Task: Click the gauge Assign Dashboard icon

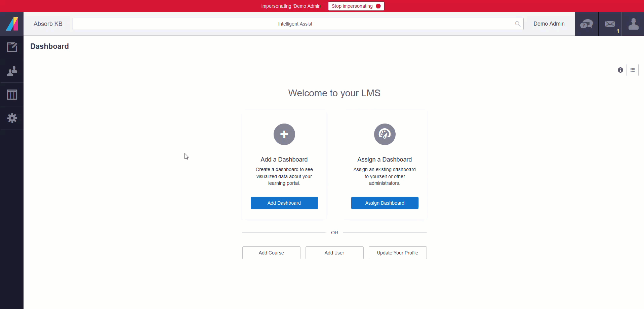Action: point(385,134)
